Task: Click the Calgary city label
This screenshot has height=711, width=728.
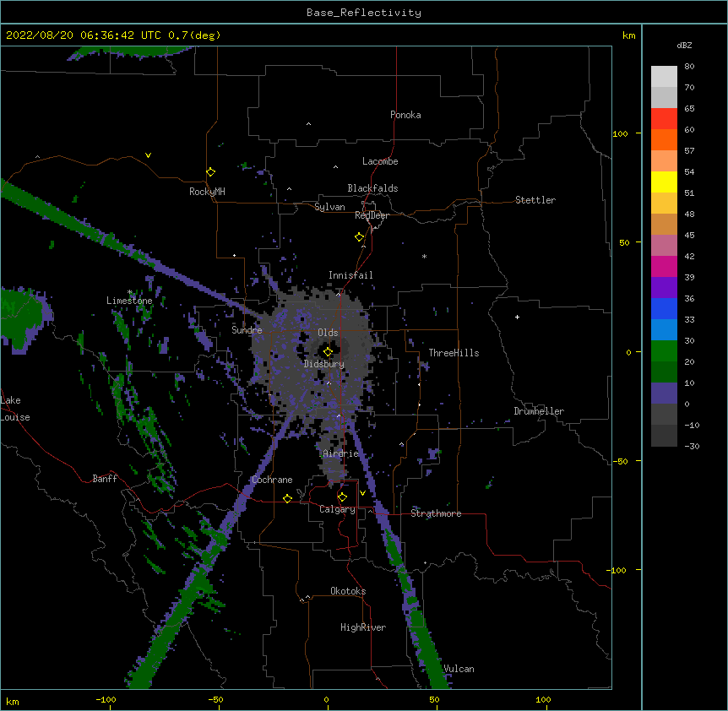Action: [337, 509]
